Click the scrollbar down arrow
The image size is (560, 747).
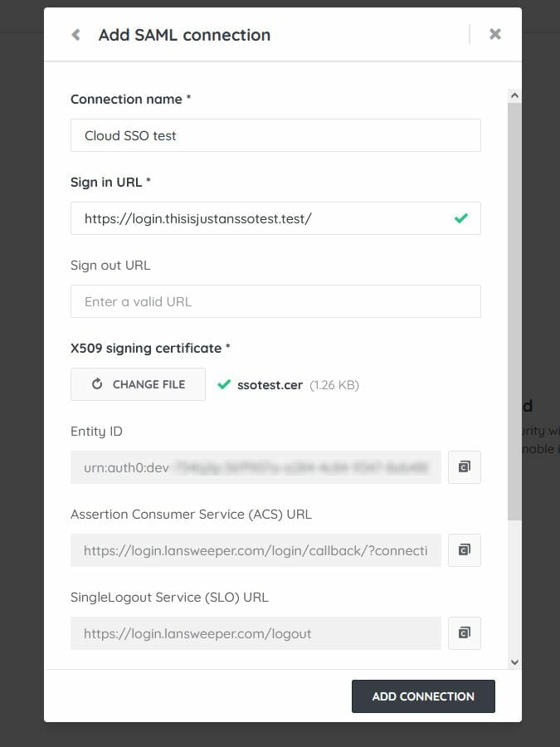(514, 662)
